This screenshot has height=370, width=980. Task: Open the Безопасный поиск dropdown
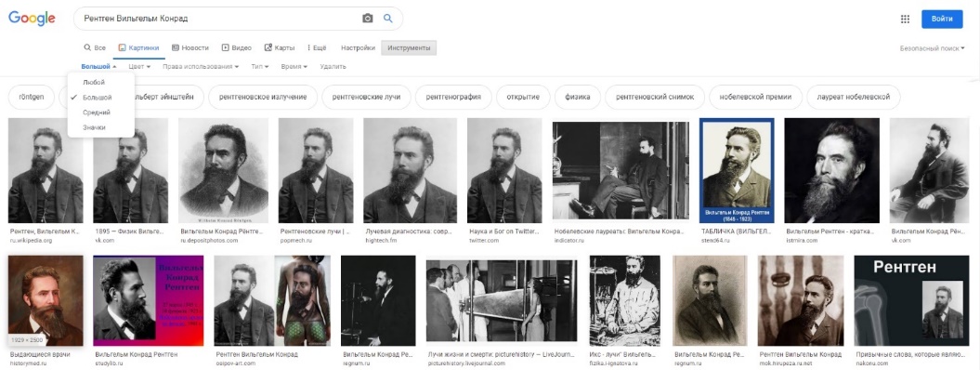tap(932, 48)
